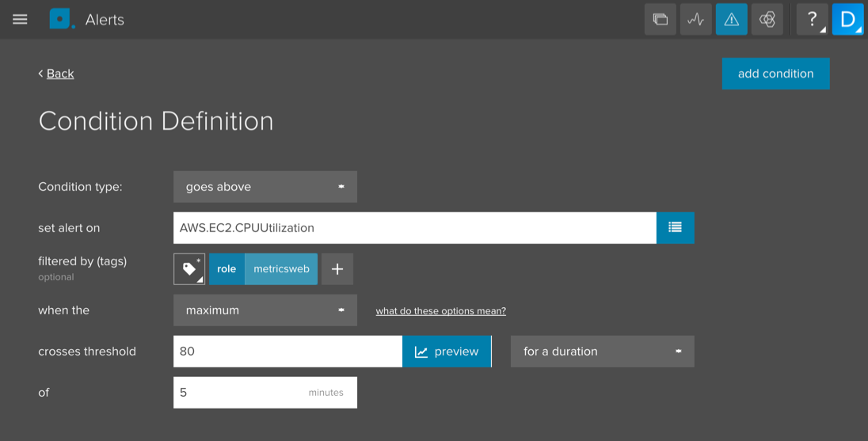Open the question mark help menu

[812, 20]
